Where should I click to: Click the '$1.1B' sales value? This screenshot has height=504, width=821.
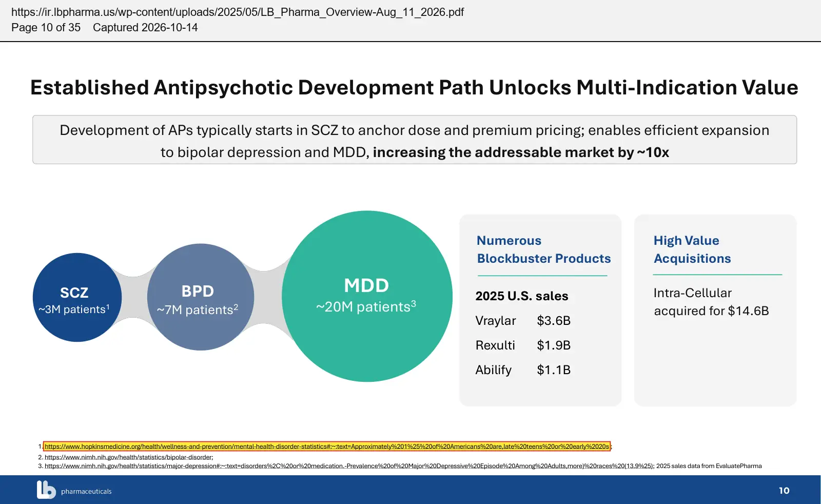[554, 370]
